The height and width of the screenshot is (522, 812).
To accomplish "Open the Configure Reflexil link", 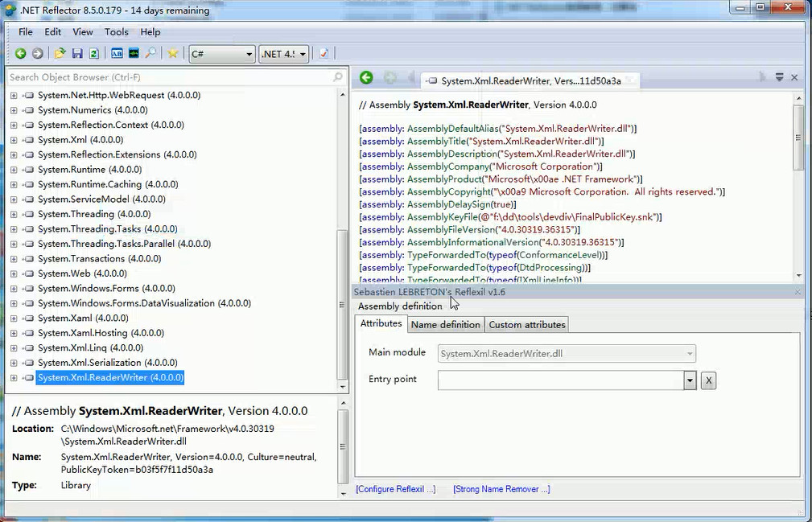I will click(396, 488).
